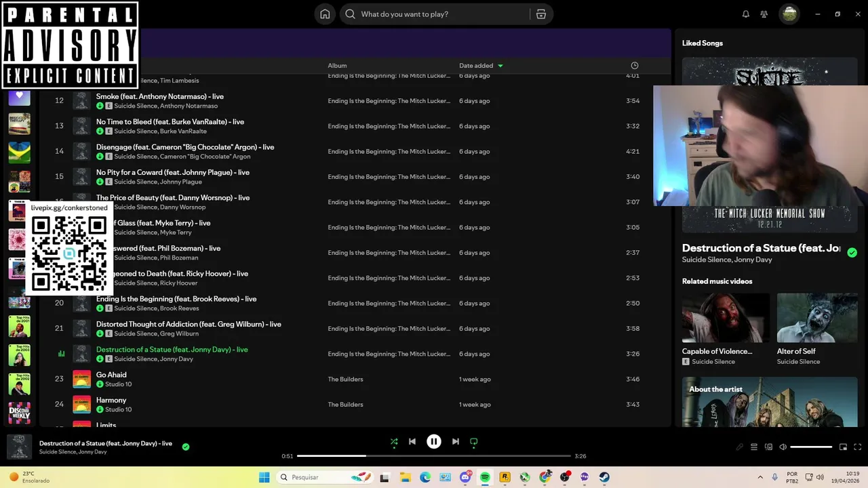868x488 pixels.
Task: Open Capable of Violence music video
Action: tap(726, 330)
